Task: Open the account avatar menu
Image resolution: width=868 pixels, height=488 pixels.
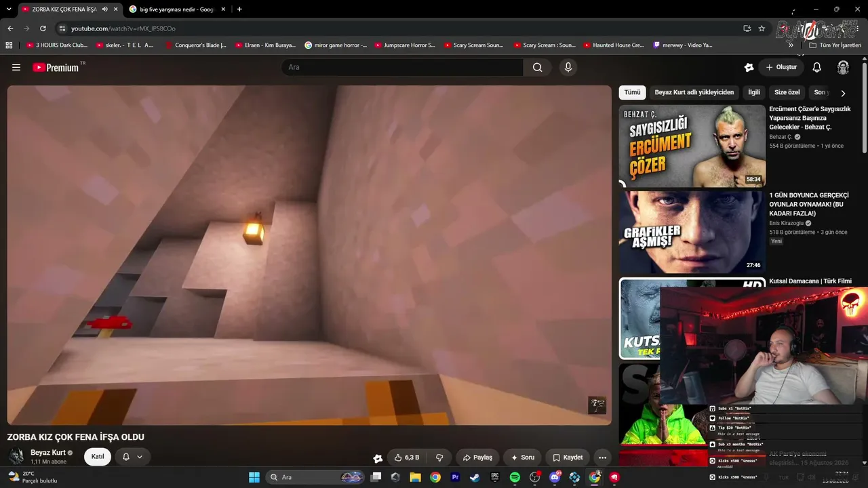Action: tap(843, 67)
